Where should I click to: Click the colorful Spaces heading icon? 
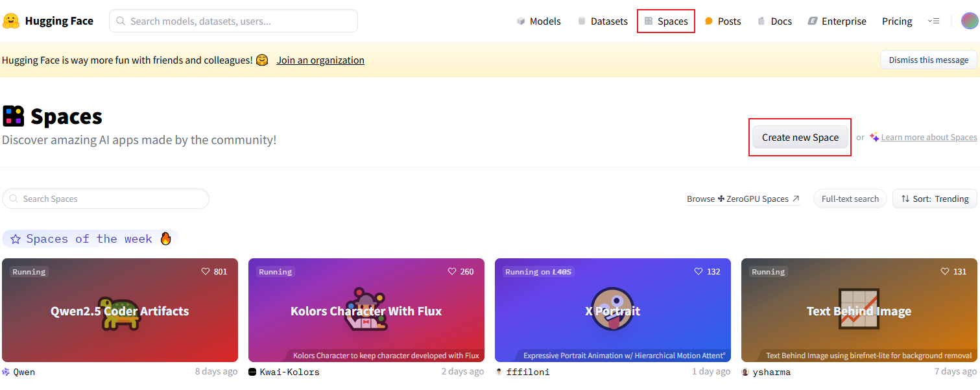tap(13, 116)
